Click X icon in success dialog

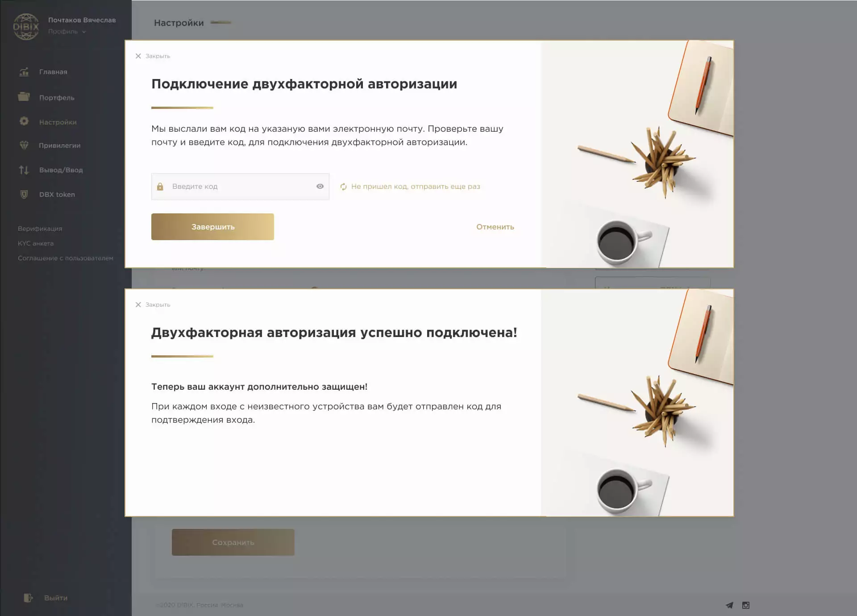point(138,304)
